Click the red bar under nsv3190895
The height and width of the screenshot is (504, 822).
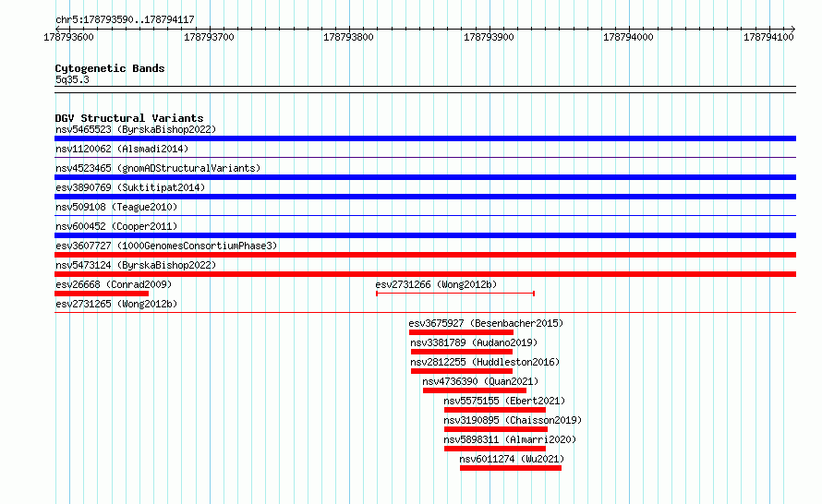[496, 429]
